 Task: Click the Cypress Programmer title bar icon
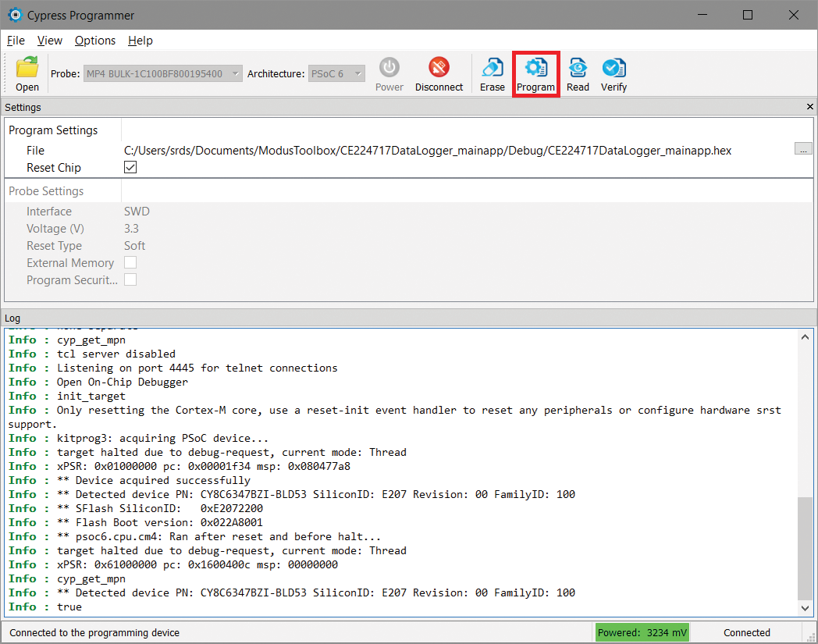pos(15,15)
